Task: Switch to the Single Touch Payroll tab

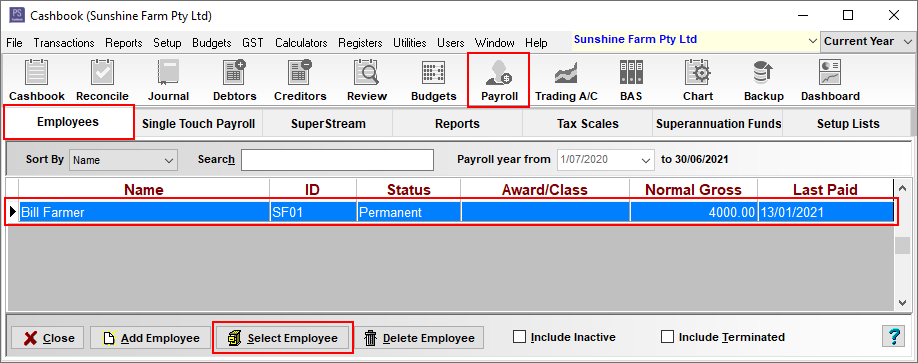Action: tap(198, 124)
